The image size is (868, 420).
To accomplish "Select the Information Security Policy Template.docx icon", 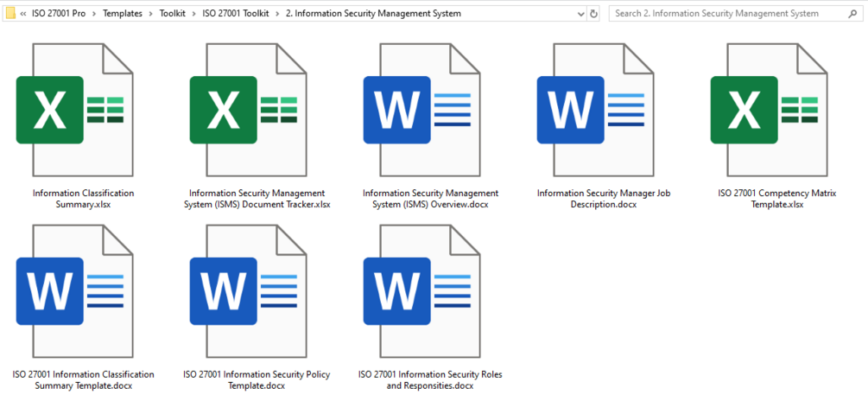I will 248,291.
